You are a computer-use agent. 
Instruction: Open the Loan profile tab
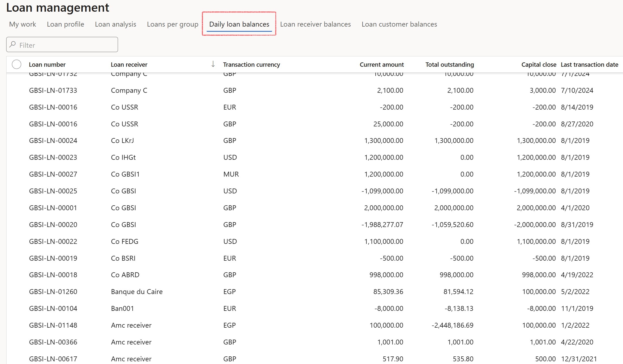[65, 24]
